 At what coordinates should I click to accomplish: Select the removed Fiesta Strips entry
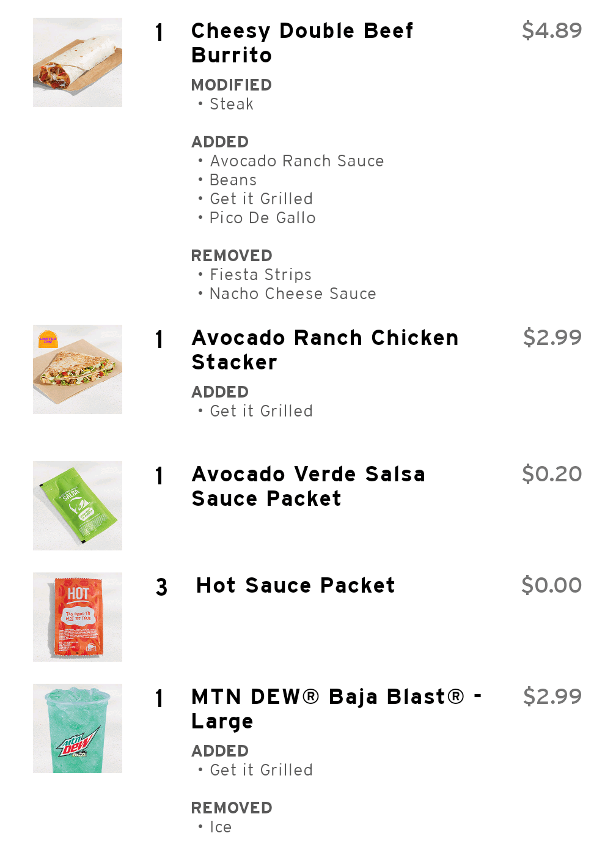260,275
